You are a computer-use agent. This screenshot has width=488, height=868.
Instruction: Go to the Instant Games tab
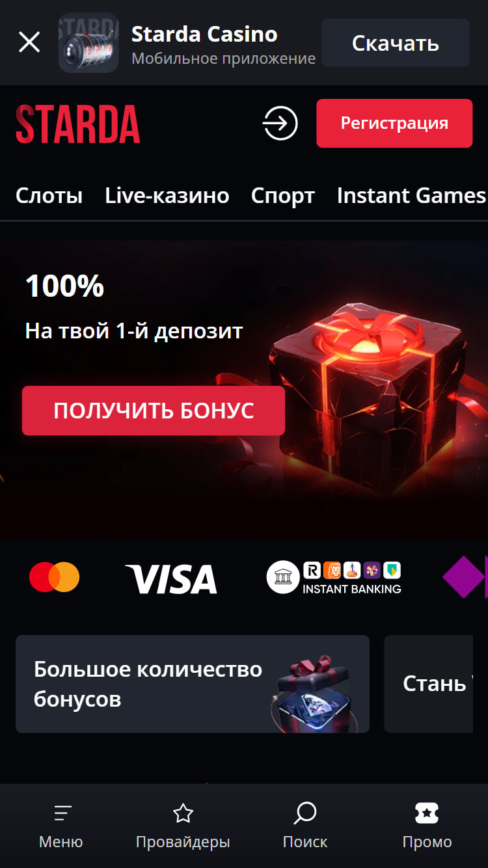411,195
